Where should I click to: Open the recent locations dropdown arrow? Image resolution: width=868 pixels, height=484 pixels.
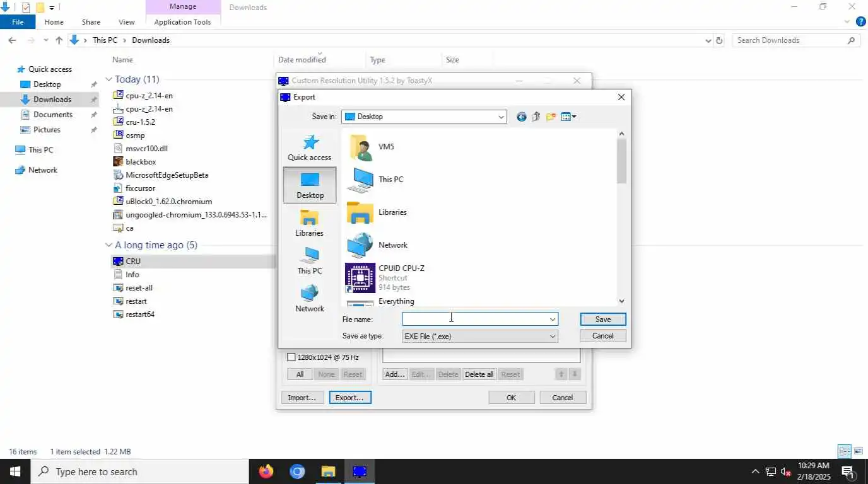click(45, 40)
